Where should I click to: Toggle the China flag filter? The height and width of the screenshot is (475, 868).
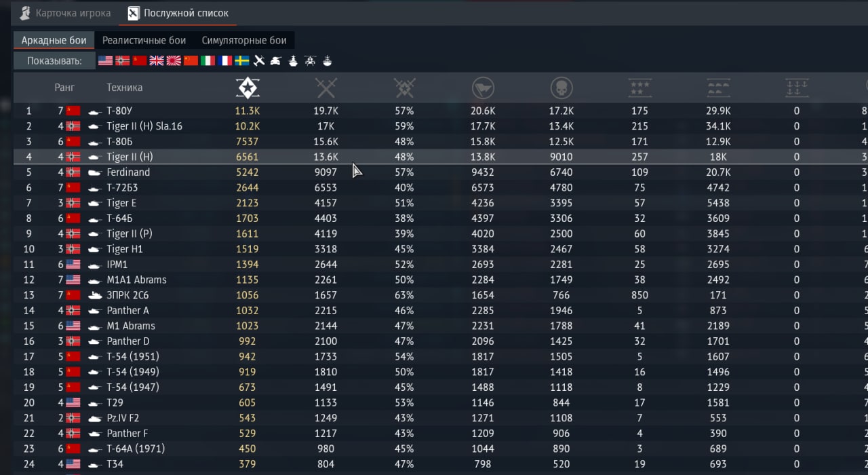tap(191, 61)
